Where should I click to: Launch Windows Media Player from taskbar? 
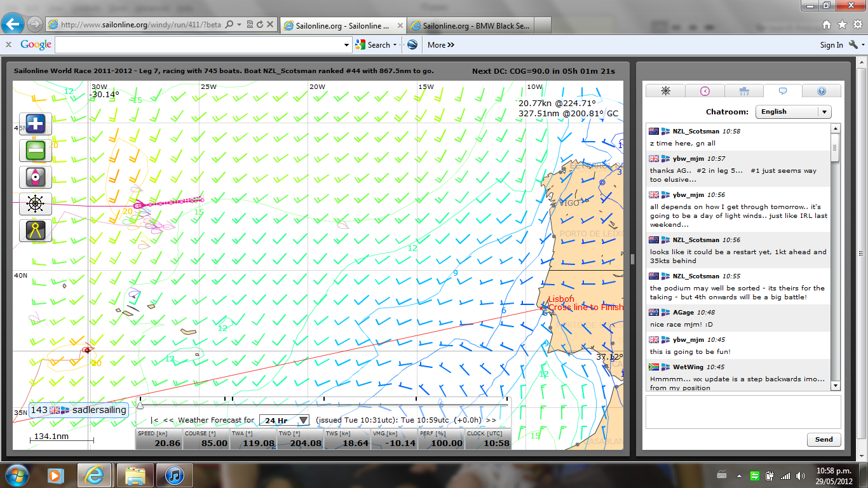coord(56,475)
